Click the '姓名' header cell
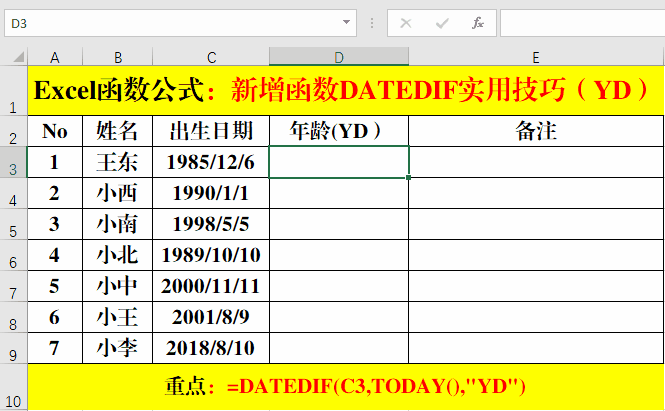Screen dimensions: 665x411 click(117, 131)
